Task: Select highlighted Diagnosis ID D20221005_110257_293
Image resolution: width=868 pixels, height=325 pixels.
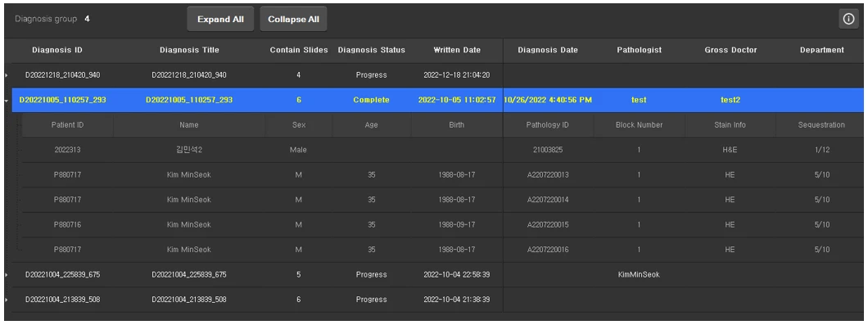Action: 62,100
